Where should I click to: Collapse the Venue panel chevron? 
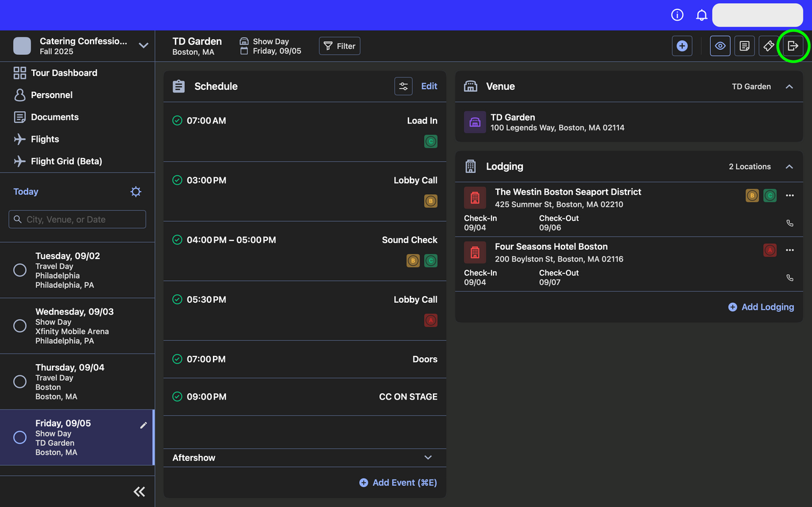click(790, 86)
